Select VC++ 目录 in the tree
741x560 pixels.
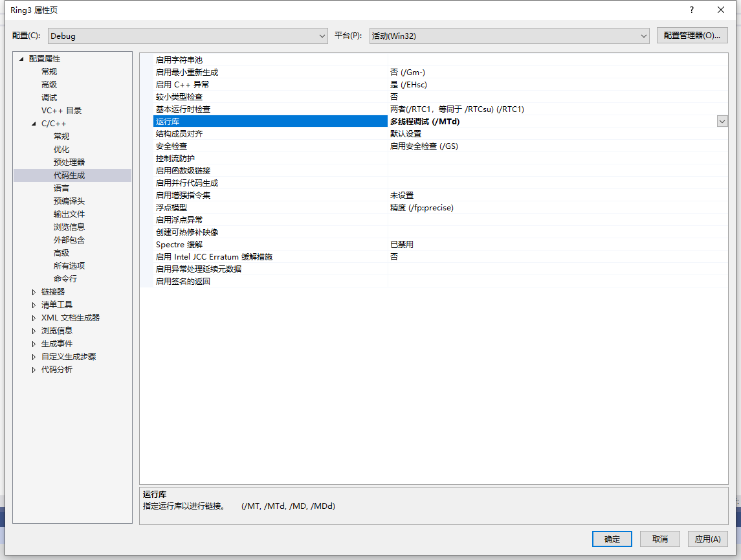pos(61,111)
